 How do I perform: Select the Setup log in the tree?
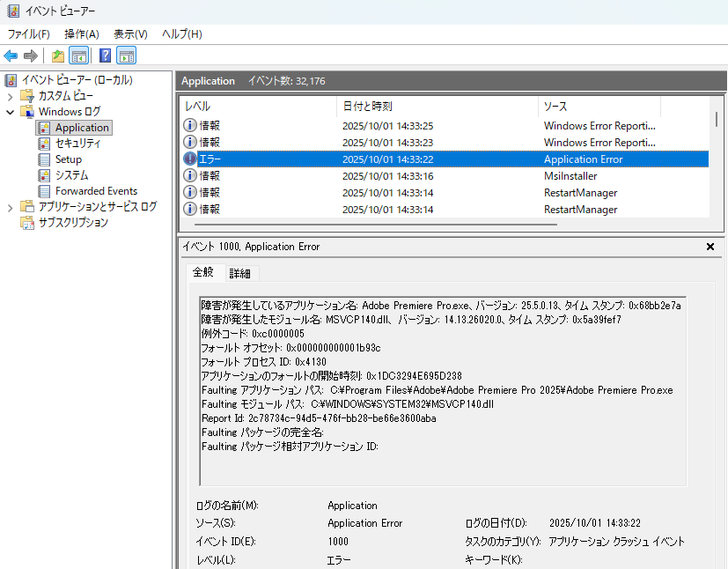tap(68, 159)
